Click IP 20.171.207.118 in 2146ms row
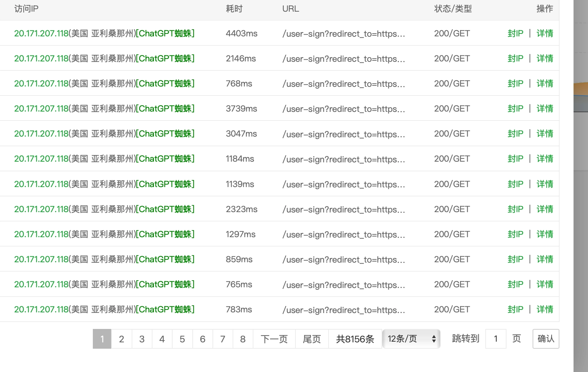Viewport: 588px width, 372px height. coord(41,58)
